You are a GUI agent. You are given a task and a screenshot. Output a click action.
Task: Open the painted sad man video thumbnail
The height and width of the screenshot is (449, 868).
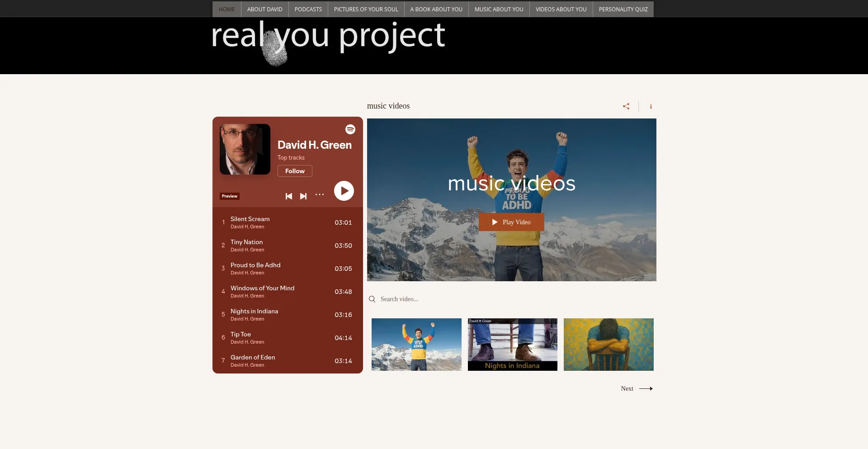tap(609, 345)
